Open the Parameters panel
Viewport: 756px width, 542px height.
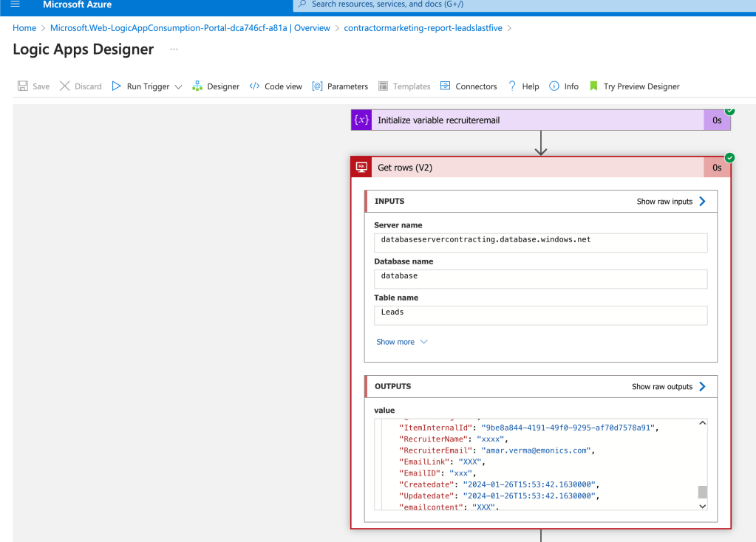click(340, 86)
